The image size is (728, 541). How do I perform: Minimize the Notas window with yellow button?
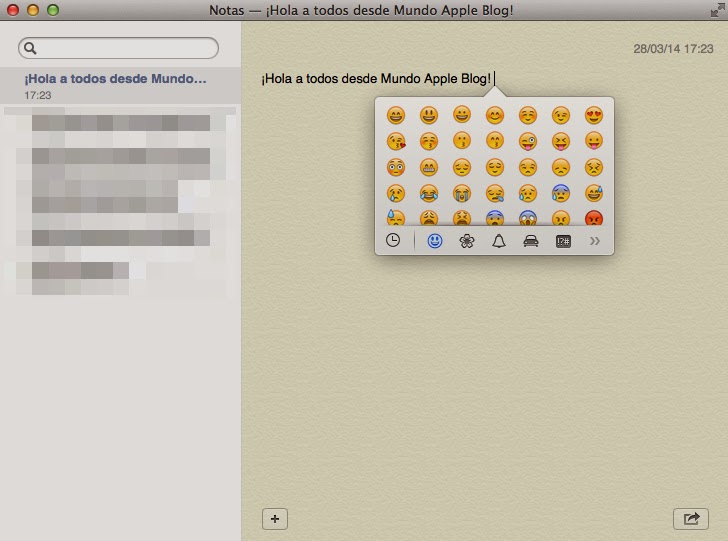coord(33,10)
